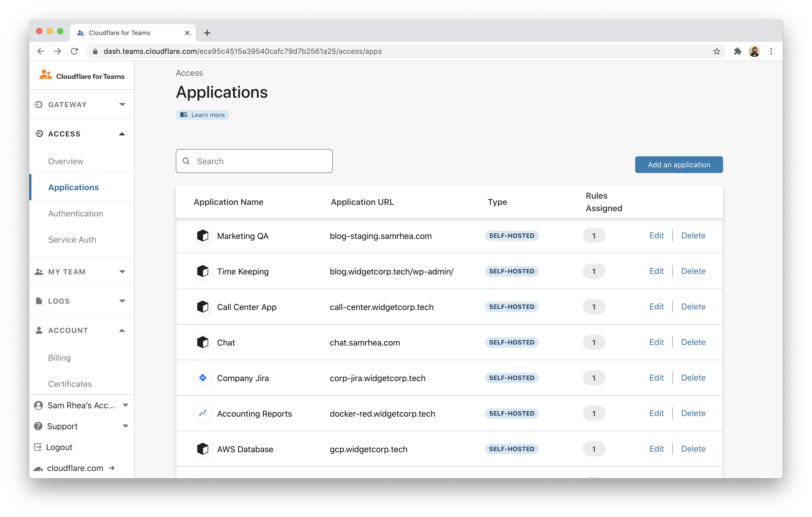
Task: Click the browser extensions puzzle icon
Action: (x=737, y=51)
